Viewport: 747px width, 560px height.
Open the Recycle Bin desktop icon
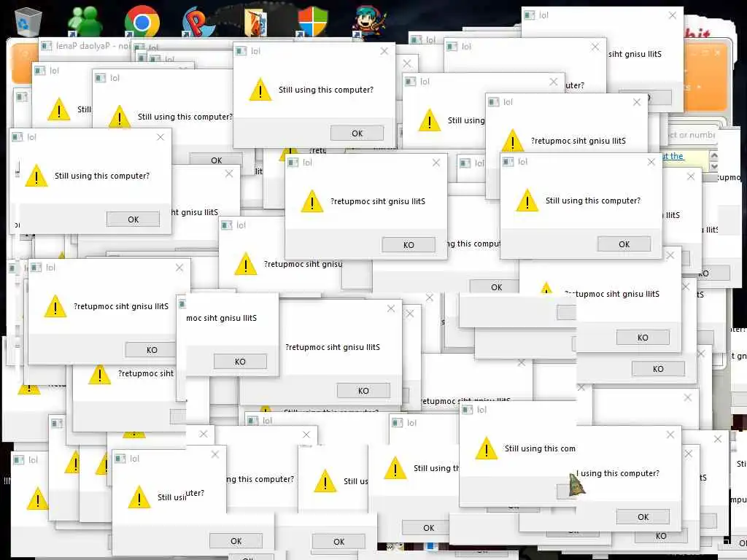pos(28,22)
